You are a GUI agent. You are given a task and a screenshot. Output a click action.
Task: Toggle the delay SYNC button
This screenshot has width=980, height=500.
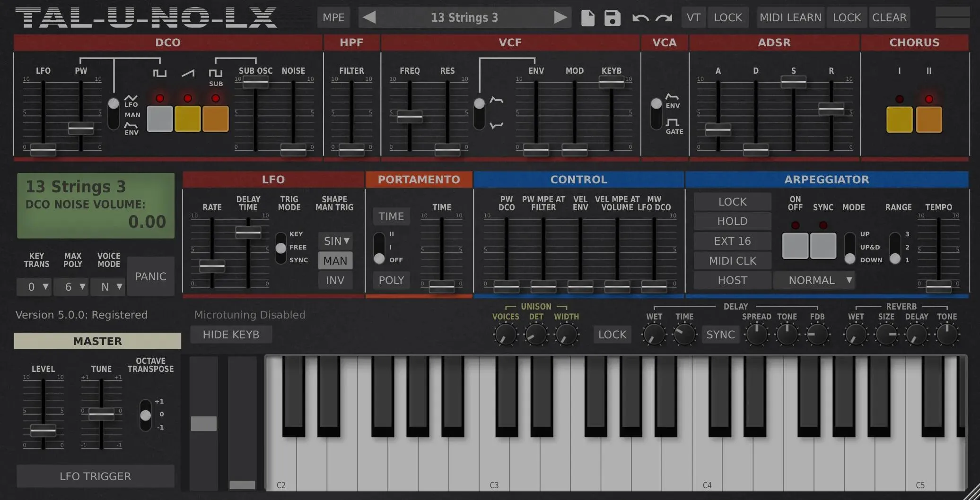720,335
